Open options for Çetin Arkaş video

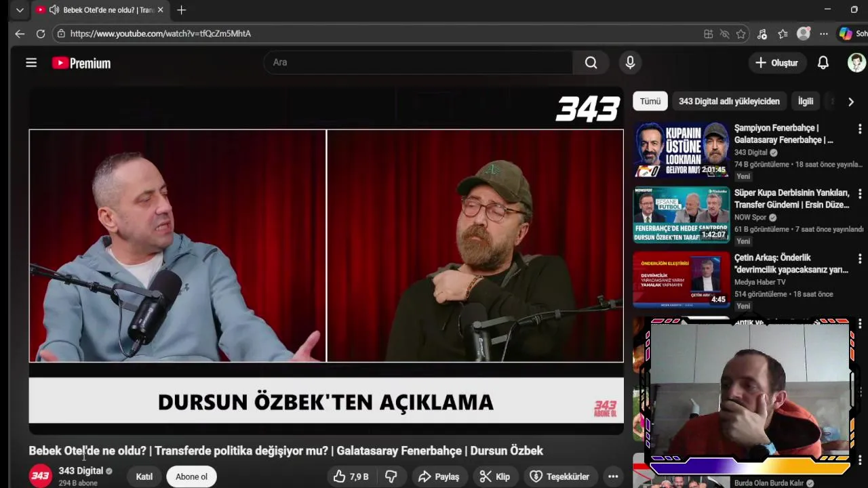859,259
